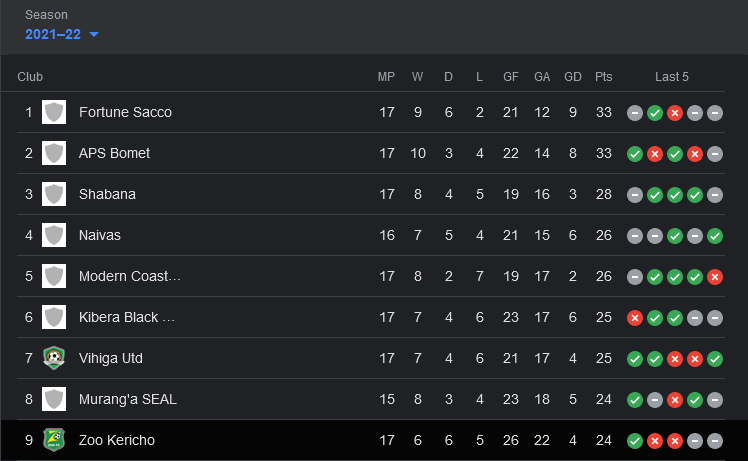Screen dimensions: 748x461
Task: Click Modern Coast's red loss result icon
Action: [715, 277]
